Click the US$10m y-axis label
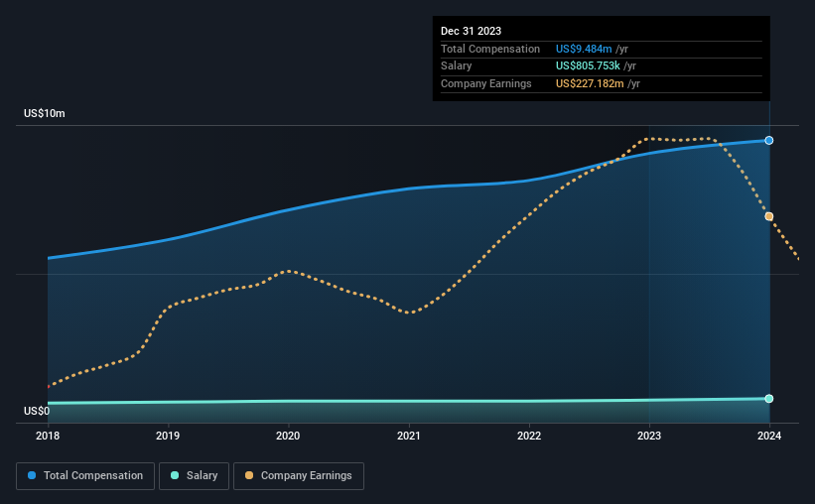 pos(45,113)
